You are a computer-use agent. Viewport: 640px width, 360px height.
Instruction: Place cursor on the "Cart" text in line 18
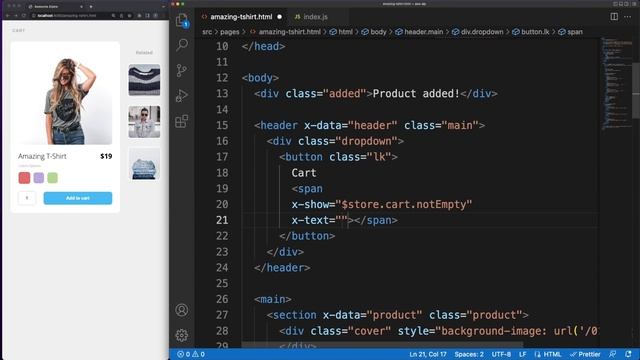click(x=304, y=173)
